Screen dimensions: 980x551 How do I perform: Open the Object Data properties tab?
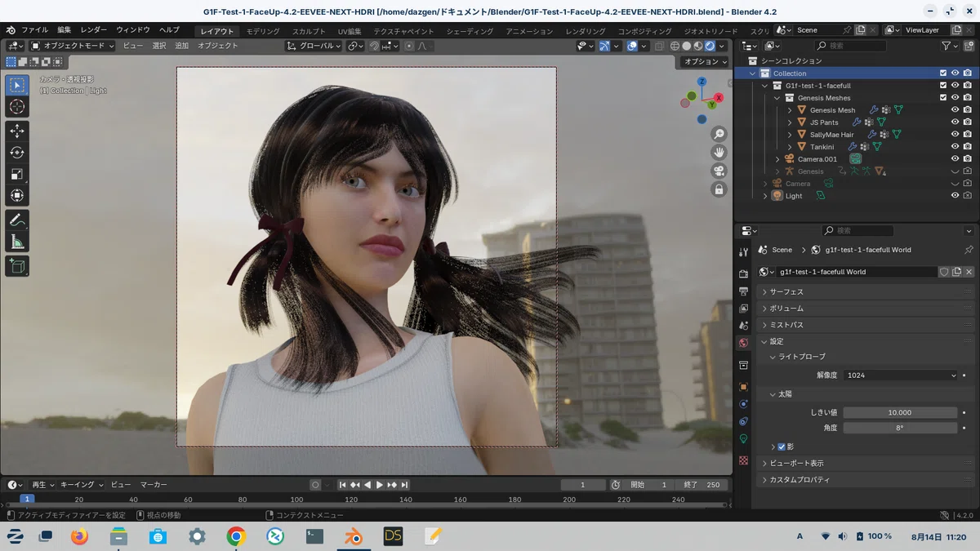coord(743,439)
